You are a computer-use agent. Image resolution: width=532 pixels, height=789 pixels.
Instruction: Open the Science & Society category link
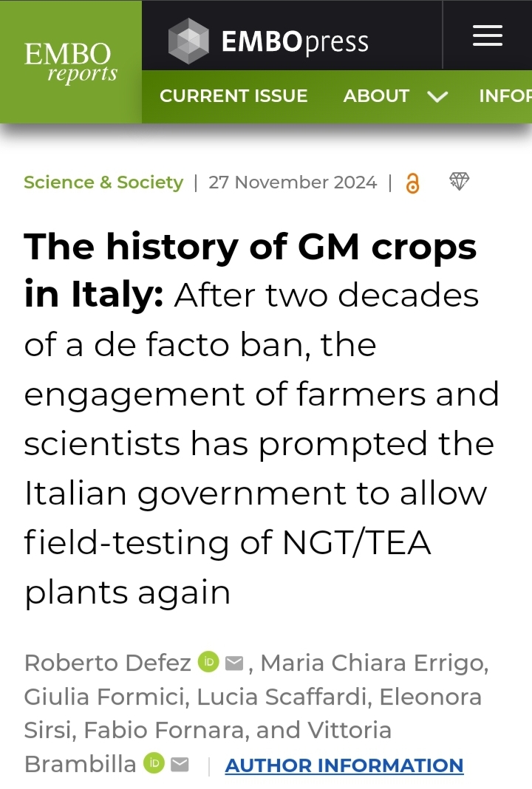point(103,182)
